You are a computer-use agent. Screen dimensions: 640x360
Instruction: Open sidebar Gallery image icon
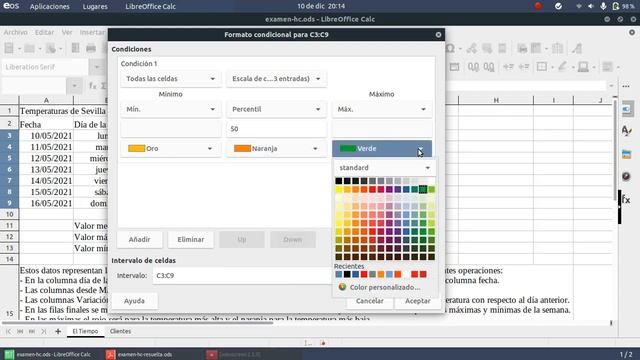coord(626,154)
